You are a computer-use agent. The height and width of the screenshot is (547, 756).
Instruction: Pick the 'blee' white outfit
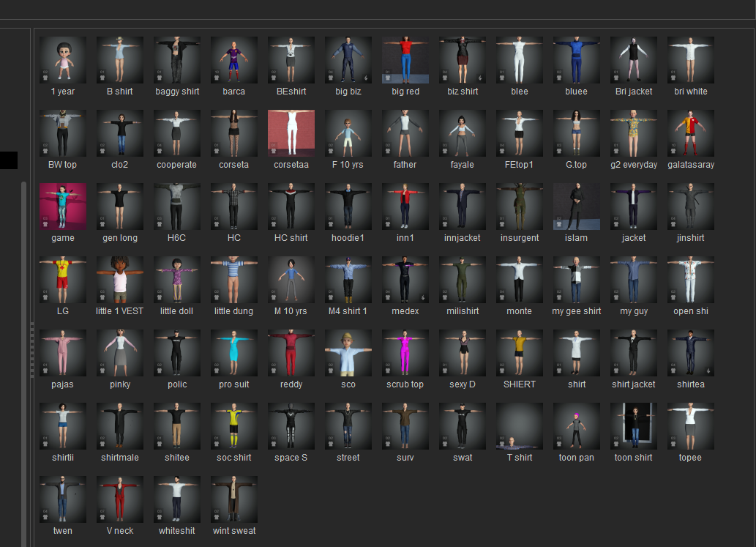coord(520,60)
